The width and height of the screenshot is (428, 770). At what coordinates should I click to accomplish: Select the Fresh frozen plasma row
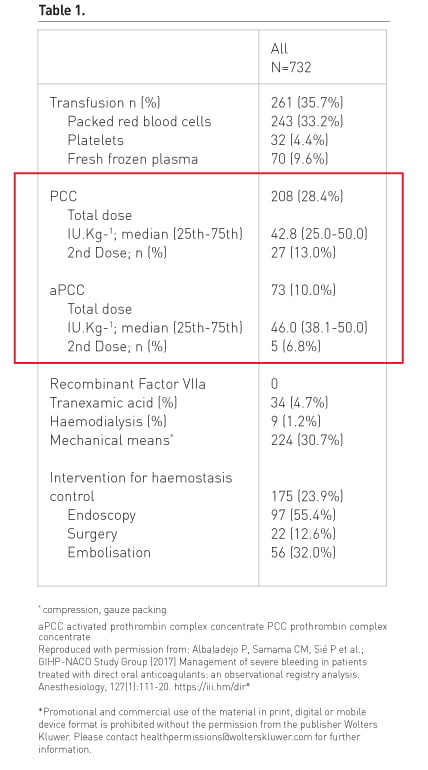pyautogui.click(x=212, y=159)
